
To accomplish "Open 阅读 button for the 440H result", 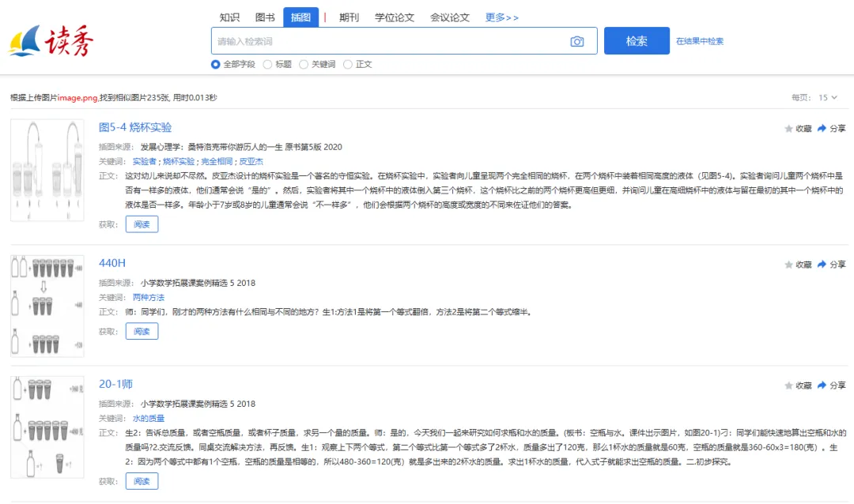I will pyautogui.click(x=142, y=331).
